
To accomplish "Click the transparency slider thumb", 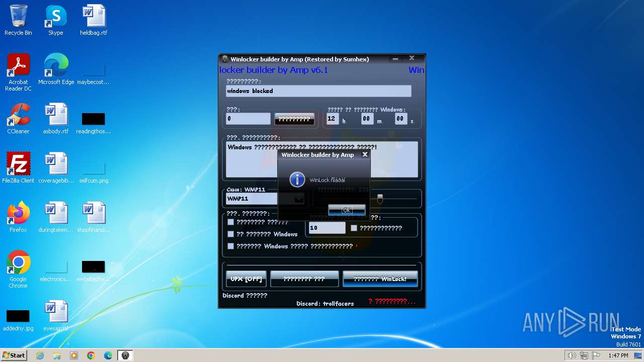I will coord(380,199).
